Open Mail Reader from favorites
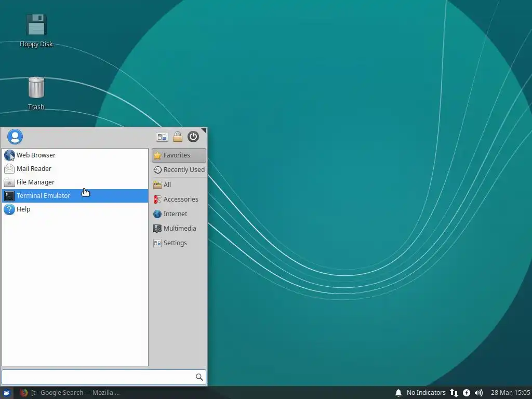 tap(75, 169)
